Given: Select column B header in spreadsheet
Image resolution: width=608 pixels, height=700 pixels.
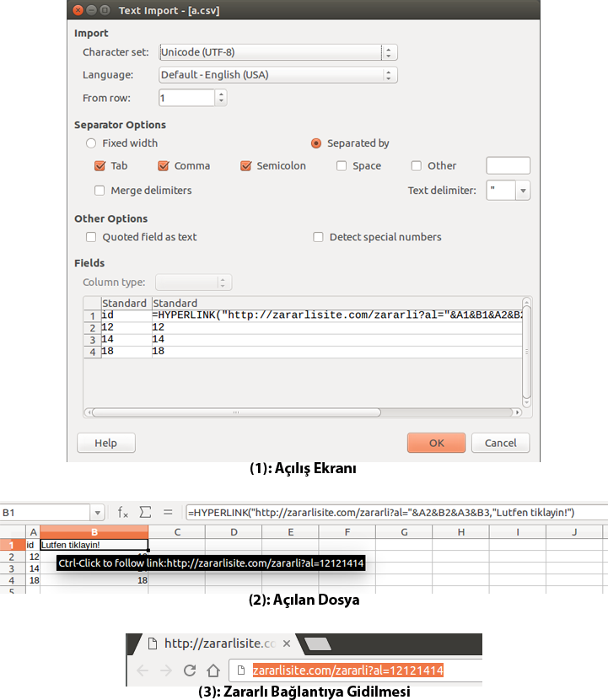Looking at the screenshot, I should coord(94,532).
